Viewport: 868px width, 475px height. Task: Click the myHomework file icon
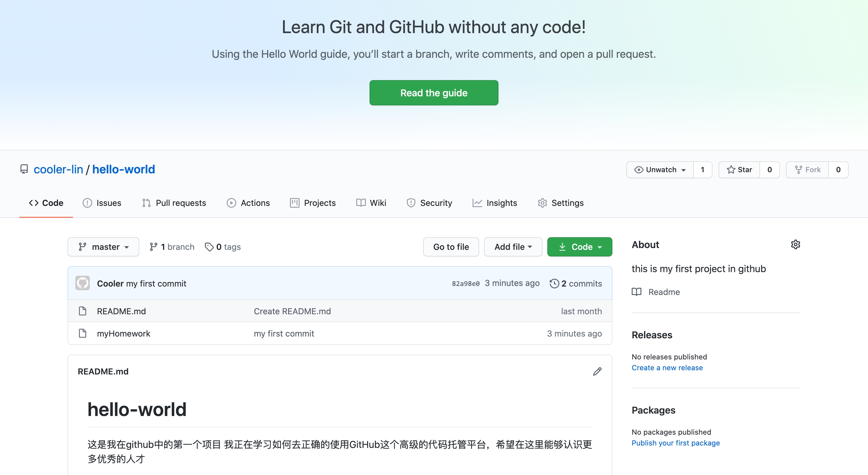click(x=83, y=333)
